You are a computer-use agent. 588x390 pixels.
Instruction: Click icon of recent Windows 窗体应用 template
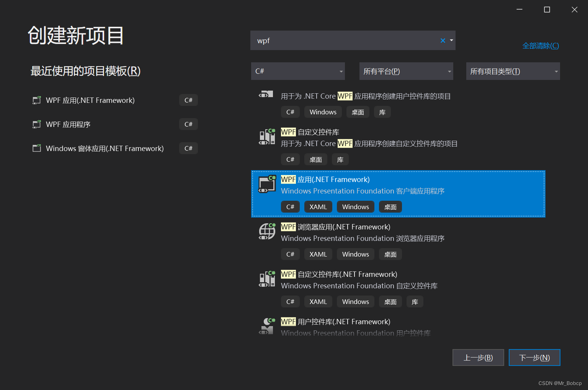pos(37,148)
